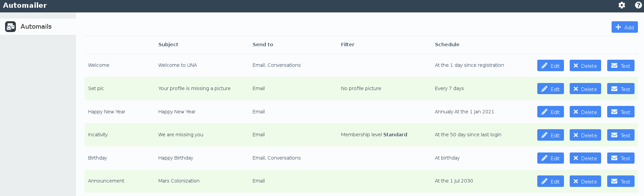Delete the Announcement automail
This screenshot has width=644, height=196.
pos(585,181)
